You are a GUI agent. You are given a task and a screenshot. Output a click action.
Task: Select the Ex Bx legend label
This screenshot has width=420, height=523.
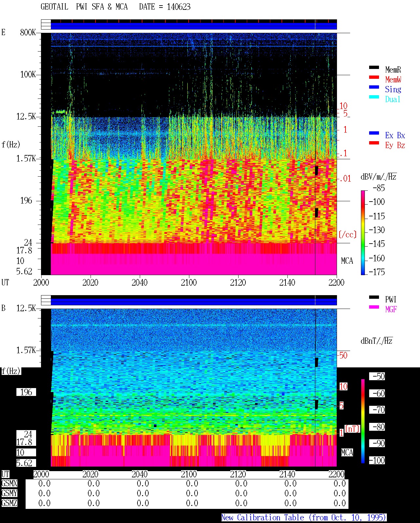[x=395, y=135]
